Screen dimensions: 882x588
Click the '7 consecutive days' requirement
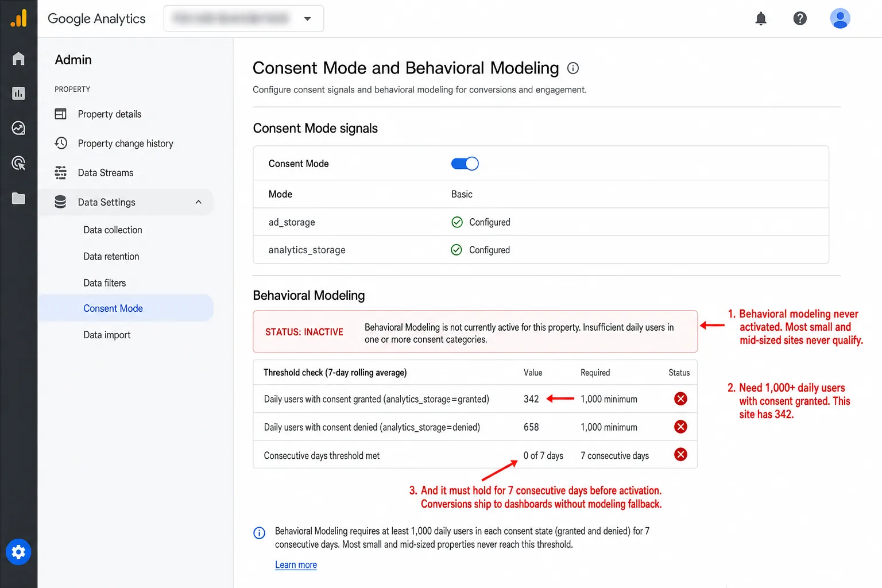614,455
